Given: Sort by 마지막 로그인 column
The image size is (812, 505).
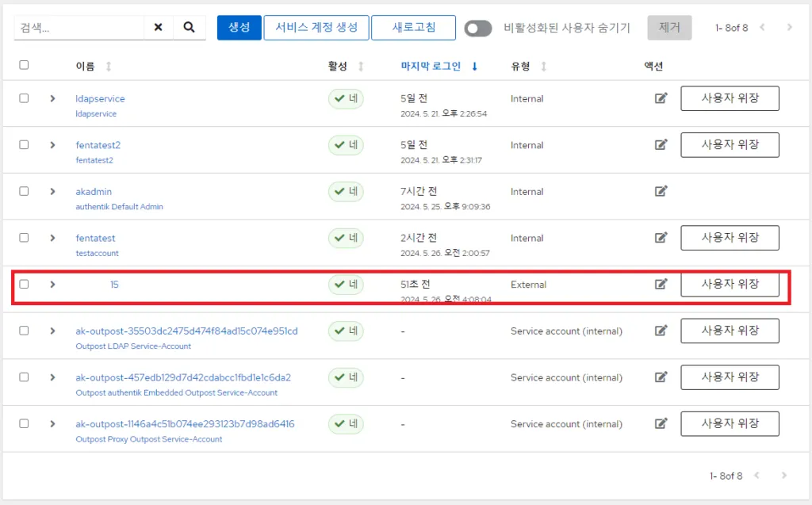Looking at the screenshot, I should point(431,67).
